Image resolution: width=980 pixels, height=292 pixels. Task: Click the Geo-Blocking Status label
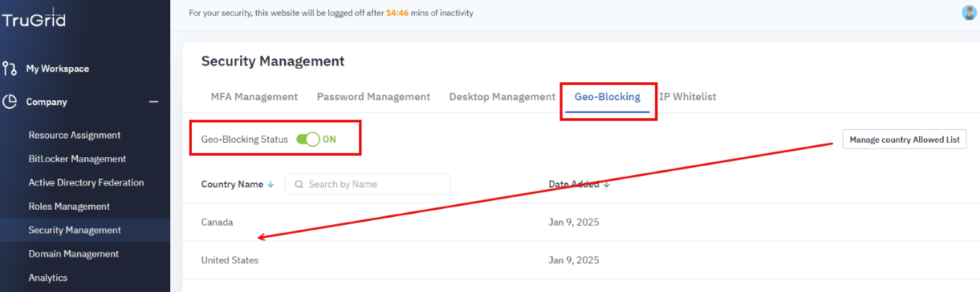click(244, 139)
